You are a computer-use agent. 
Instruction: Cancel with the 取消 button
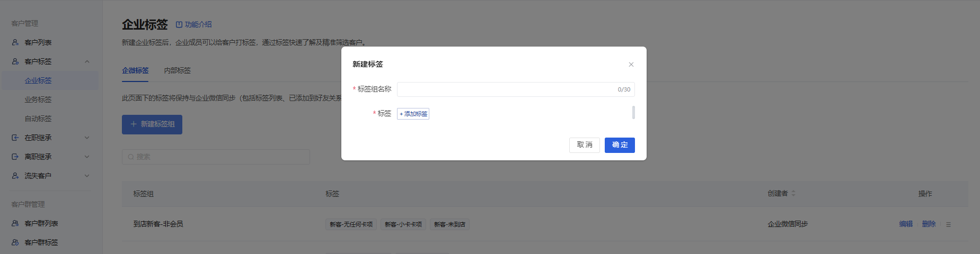585,145
